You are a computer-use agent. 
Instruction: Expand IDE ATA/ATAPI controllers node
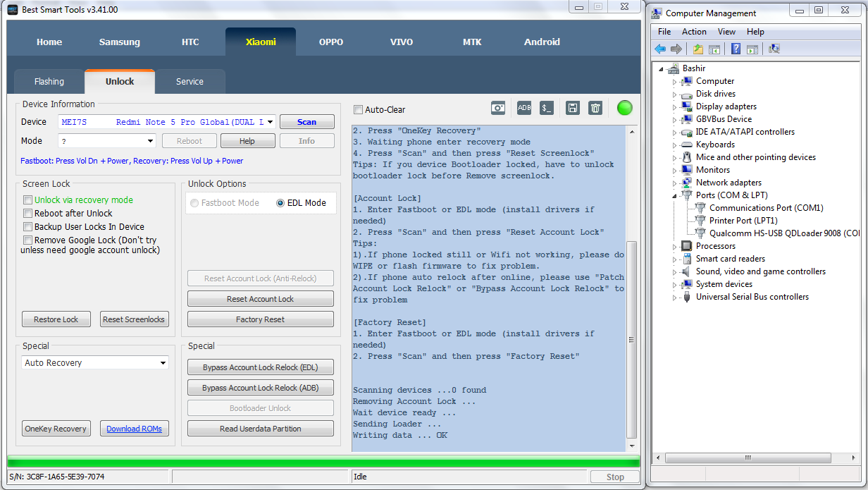pos(674,133)
